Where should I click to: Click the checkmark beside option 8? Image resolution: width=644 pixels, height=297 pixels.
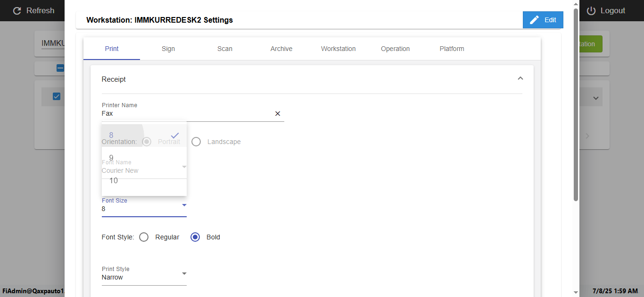click(x=175, y=136)
